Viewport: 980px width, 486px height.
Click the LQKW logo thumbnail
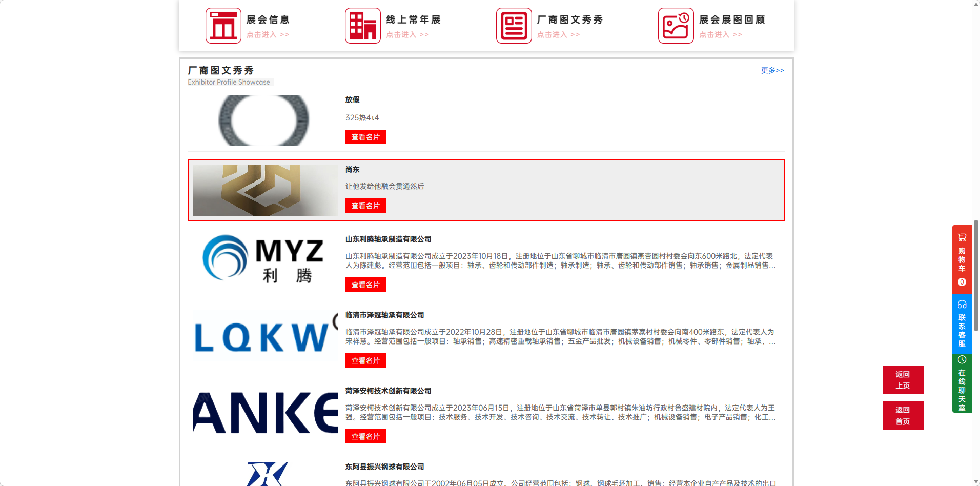pyautogui.click(x=264, y=336)
